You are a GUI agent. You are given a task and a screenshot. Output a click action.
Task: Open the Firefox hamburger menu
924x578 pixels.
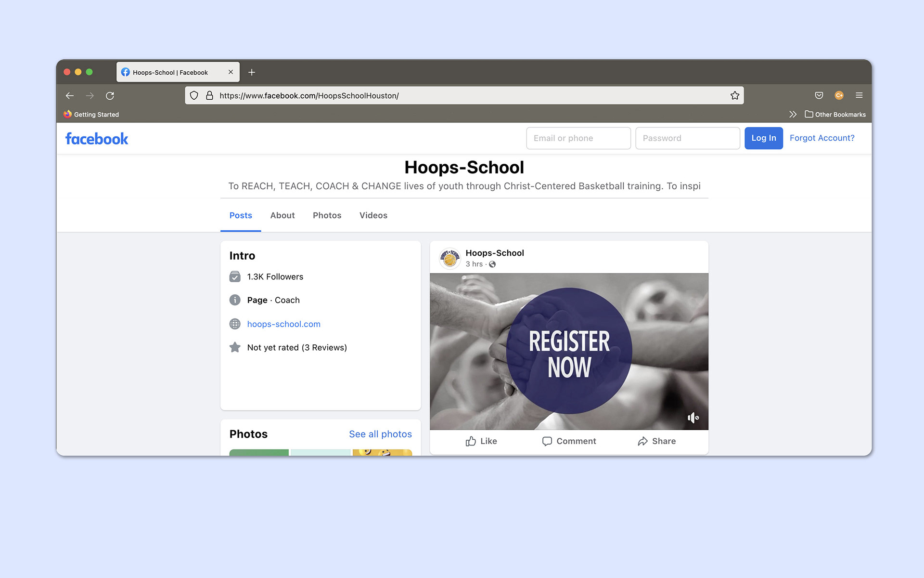click(x=859, y=95)
